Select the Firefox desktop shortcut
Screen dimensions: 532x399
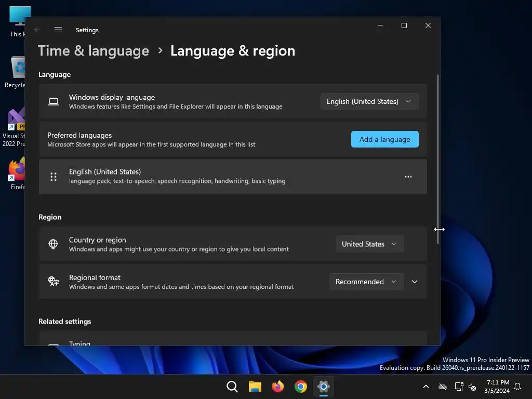tap(17, 173)
